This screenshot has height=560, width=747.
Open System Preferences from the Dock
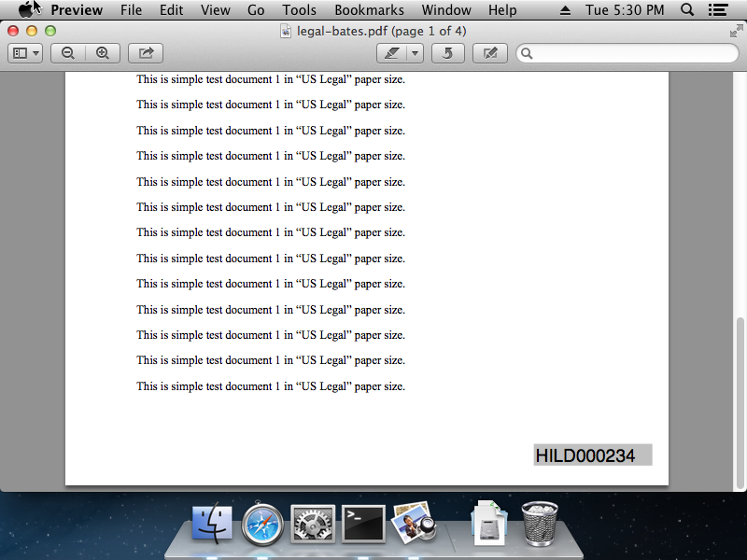(313, 525)
